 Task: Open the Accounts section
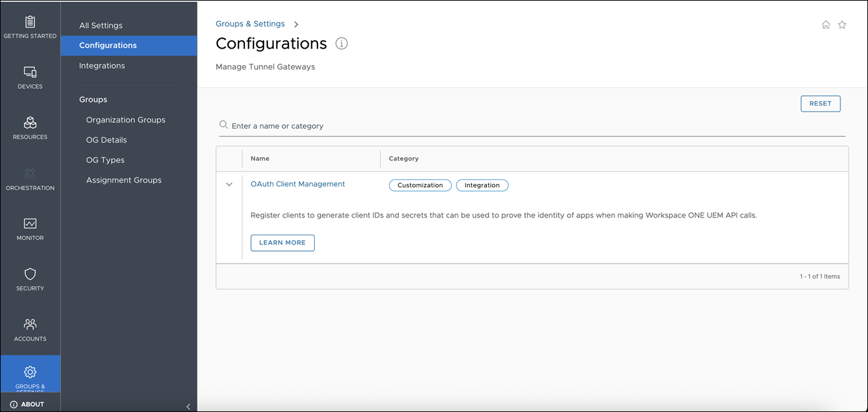(x=30, y=328)
